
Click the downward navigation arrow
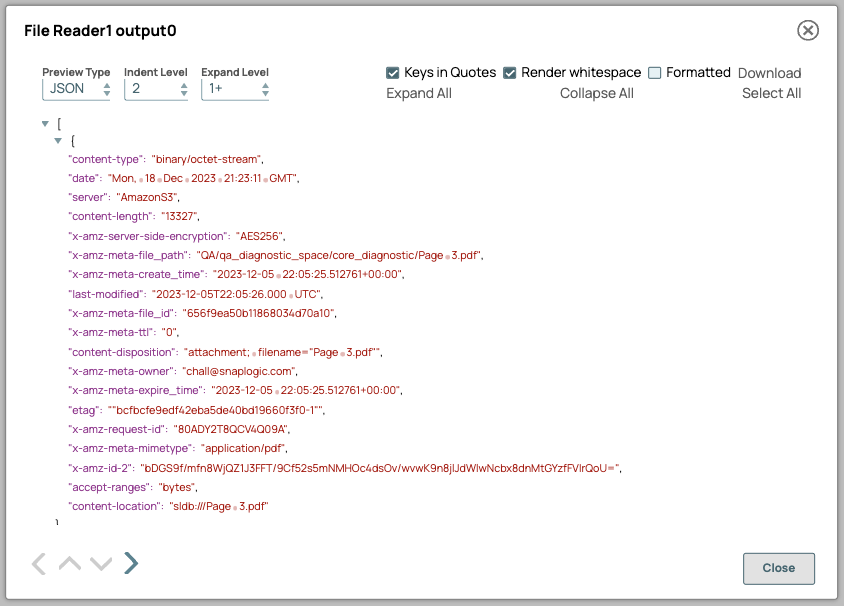100,563
